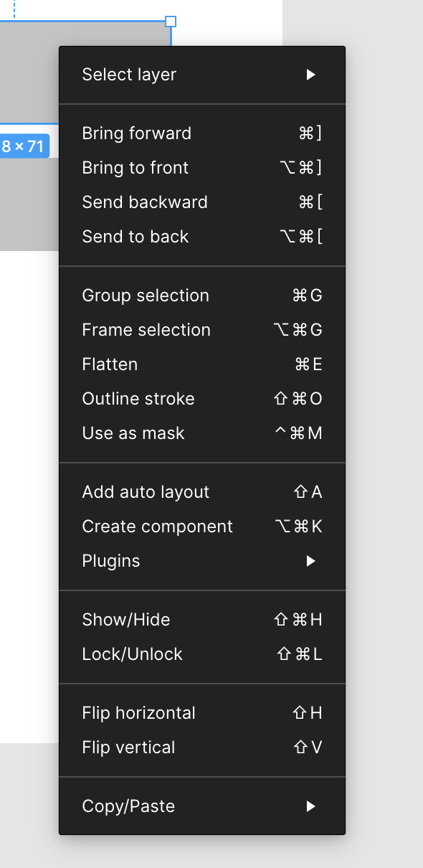Click Create component entry
Screen dimensions: 423x868
pos(202,527)
